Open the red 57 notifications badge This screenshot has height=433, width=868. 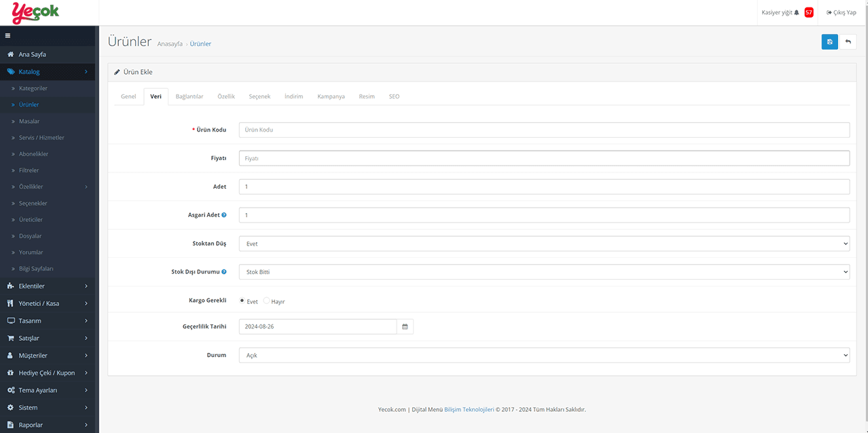(809, 12)
